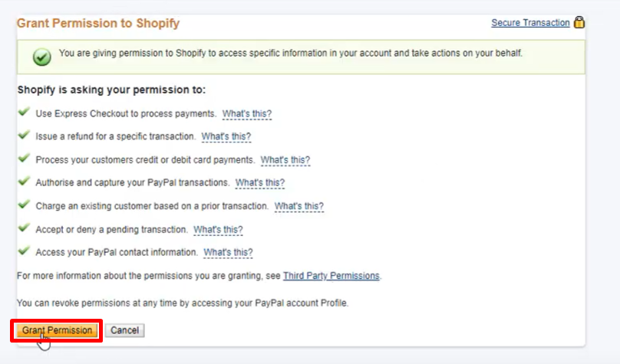Click checkmark beside Access PayPal contact information
Screen dimensions: 620x364
coord(24,251)
